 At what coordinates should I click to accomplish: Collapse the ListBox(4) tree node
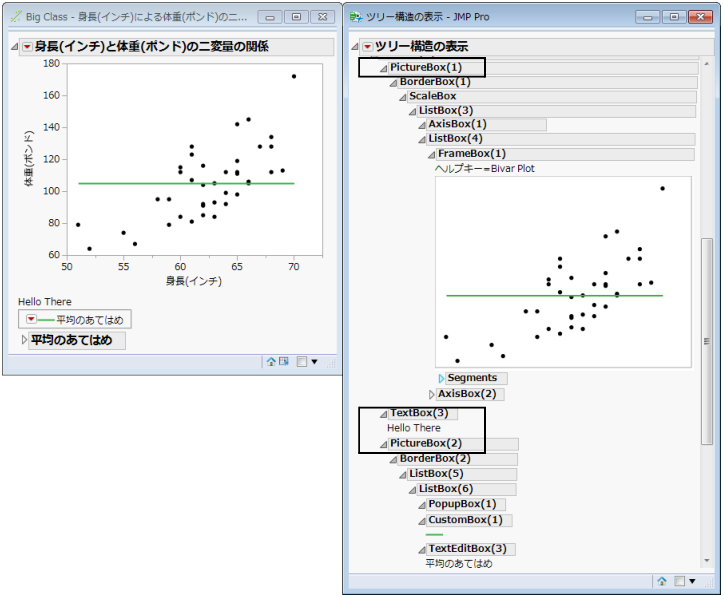point(422,140)
